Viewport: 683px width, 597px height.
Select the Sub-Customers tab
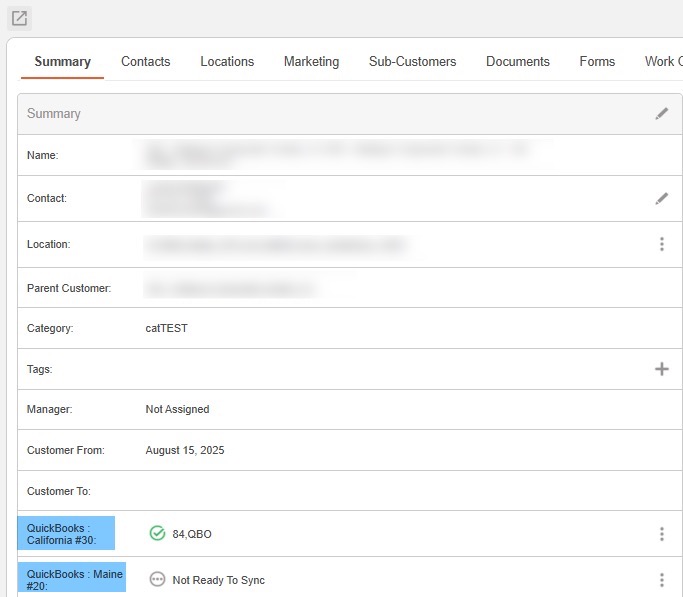click(x=412, y=62)
